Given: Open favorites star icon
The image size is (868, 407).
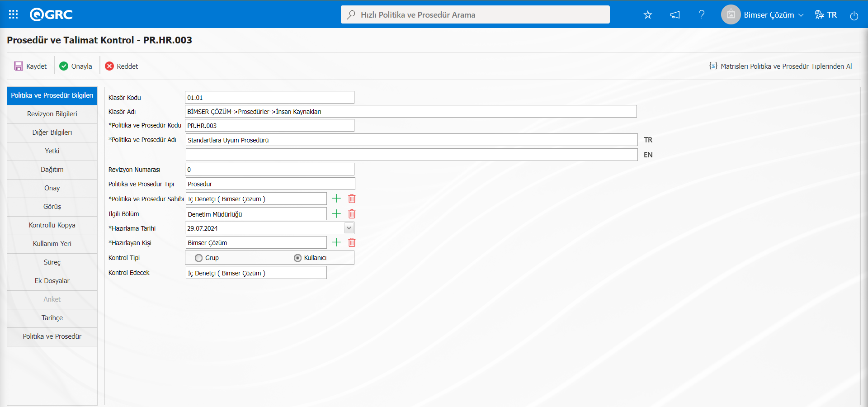Looking at the screenshot, I should pos(648,15).
